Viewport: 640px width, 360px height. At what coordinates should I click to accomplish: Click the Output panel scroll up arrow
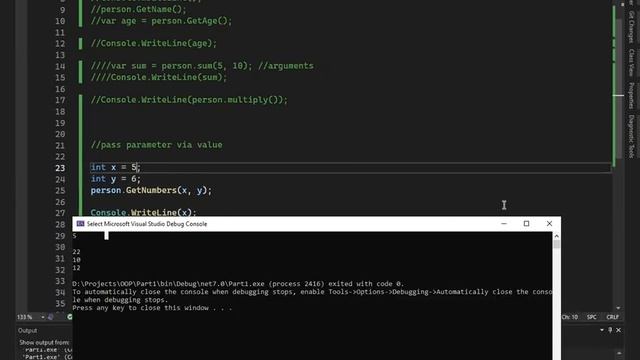click(x=619, y=353)
